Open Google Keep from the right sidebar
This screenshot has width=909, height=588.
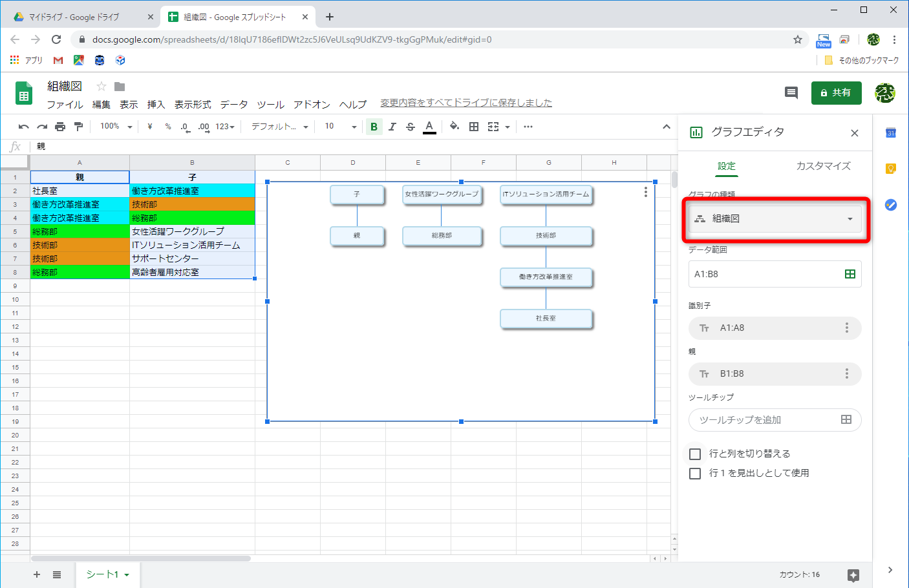tap(890, 168)
